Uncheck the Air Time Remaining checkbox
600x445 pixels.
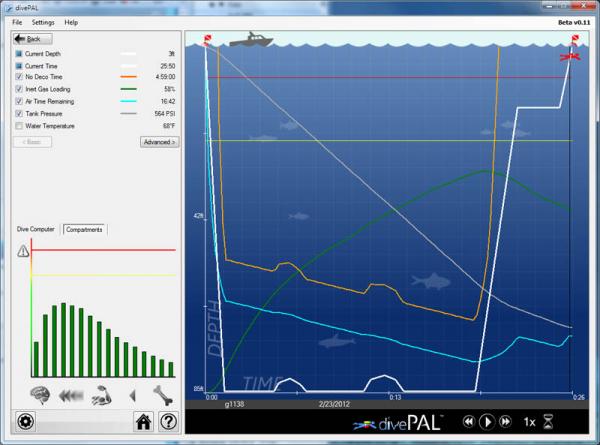[19, 101]
